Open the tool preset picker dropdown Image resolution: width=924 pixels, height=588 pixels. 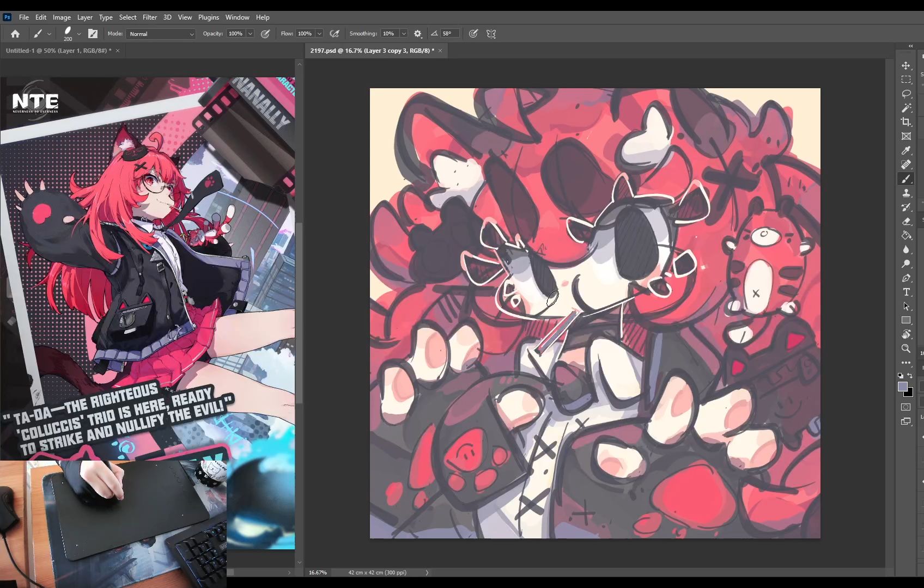coord(49,34)
